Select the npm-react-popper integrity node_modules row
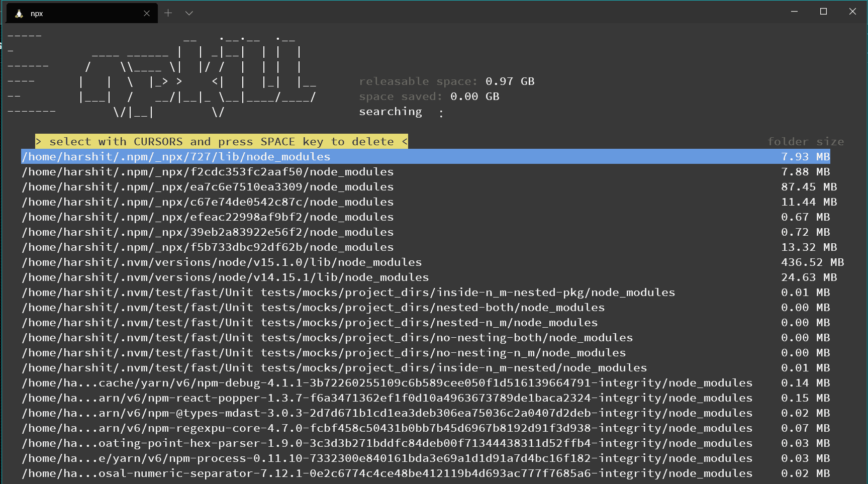 coord(387,398)
